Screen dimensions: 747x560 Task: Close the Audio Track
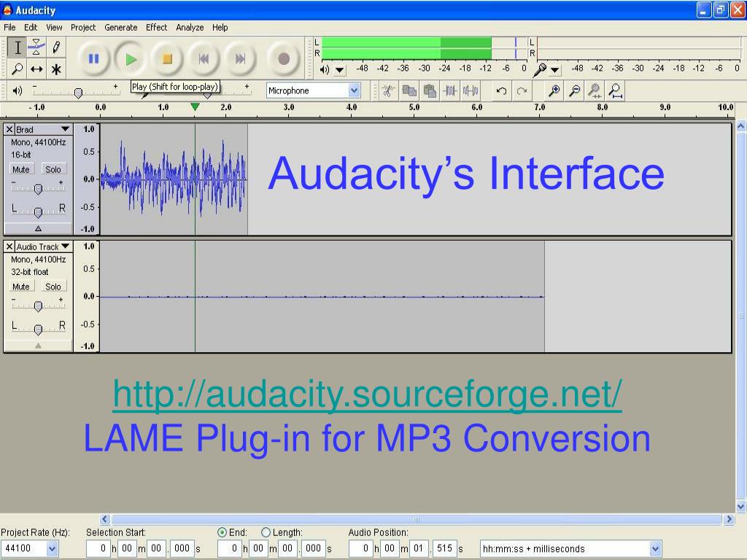(x=9, y=246)
